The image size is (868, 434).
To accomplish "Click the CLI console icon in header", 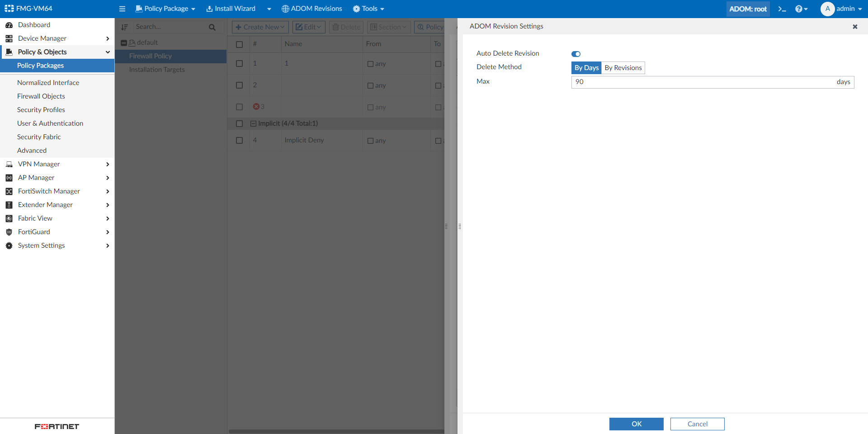I will (x=782, y=9).
